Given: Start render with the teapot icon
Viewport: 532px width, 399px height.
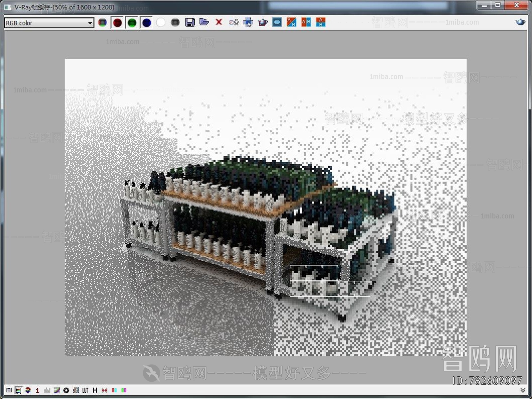Looking at the screenshot, I should 263,22.
